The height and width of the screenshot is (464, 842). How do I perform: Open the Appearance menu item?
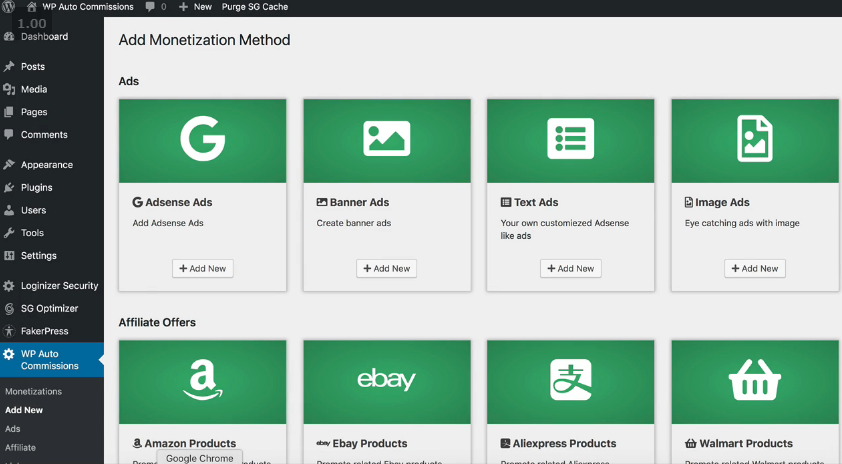point(47,164)
